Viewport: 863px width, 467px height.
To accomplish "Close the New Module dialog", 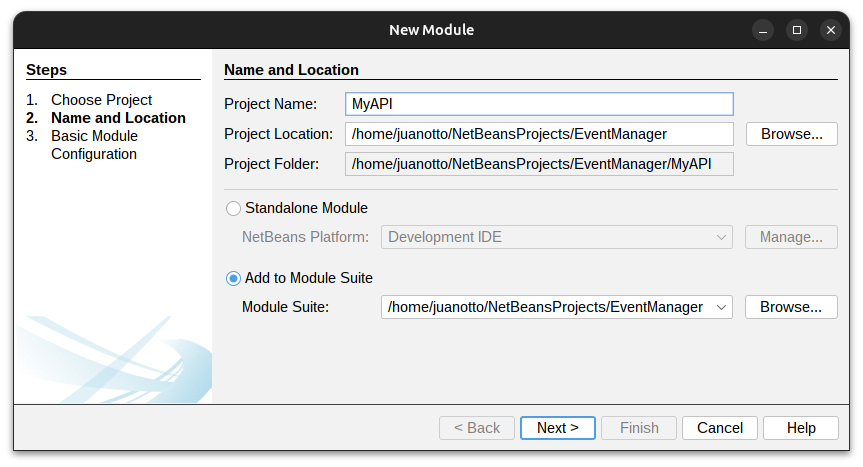I will 831,30.
